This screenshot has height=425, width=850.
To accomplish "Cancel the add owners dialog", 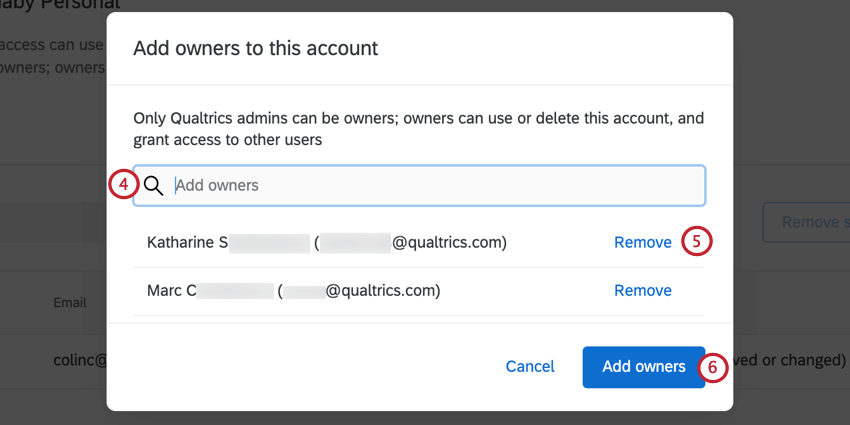I will tap(530, 367).
